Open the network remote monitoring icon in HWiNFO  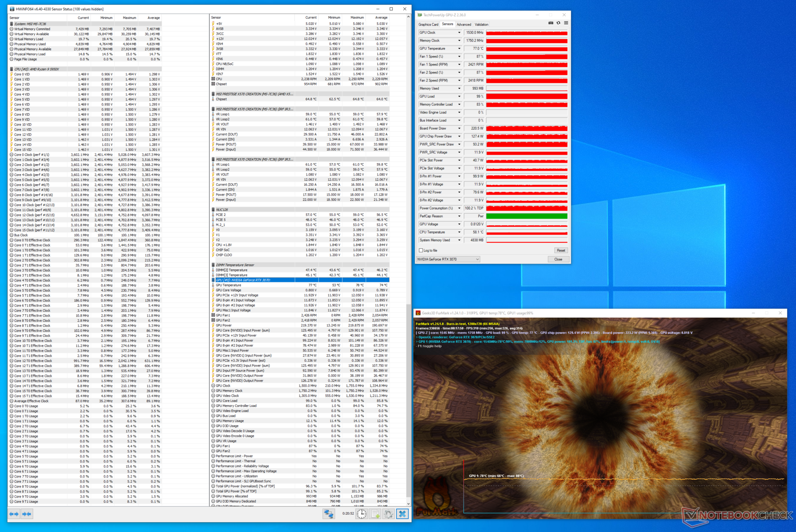[x=328, y=514]
